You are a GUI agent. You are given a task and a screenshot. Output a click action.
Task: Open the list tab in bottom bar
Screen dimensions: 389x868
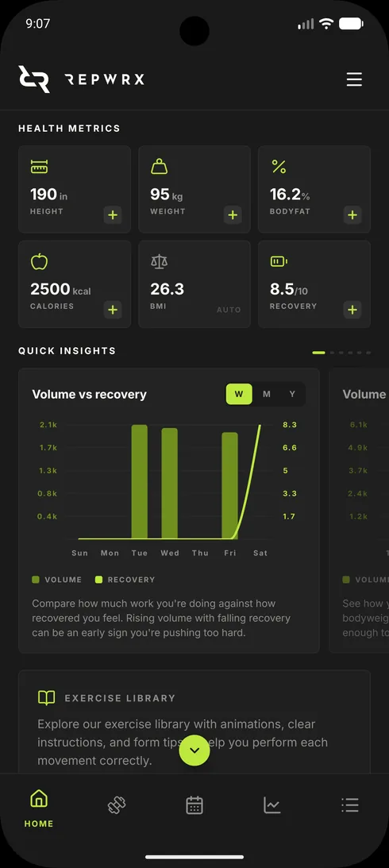(350, 805)
